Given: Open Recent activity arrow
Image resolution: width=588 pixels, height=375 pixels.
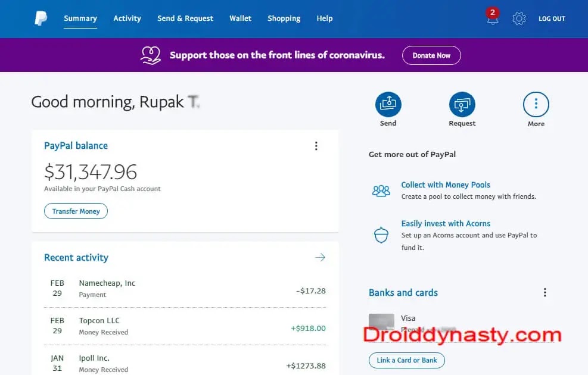Looking at the screenshot, I should click(320, 257).
